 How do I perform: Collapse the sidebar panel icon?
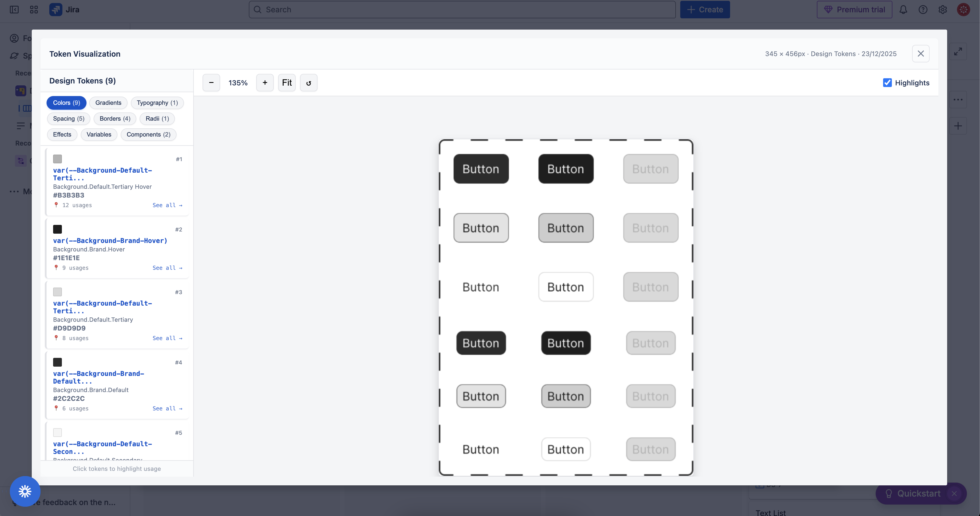click(x=14, y=10)
